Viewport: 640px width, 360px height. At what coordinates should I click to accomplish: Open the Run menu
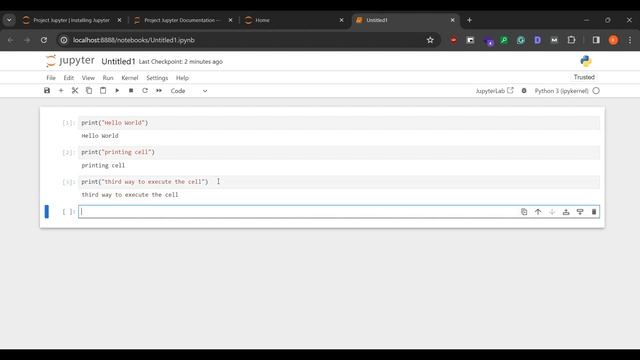click(108, 78)
